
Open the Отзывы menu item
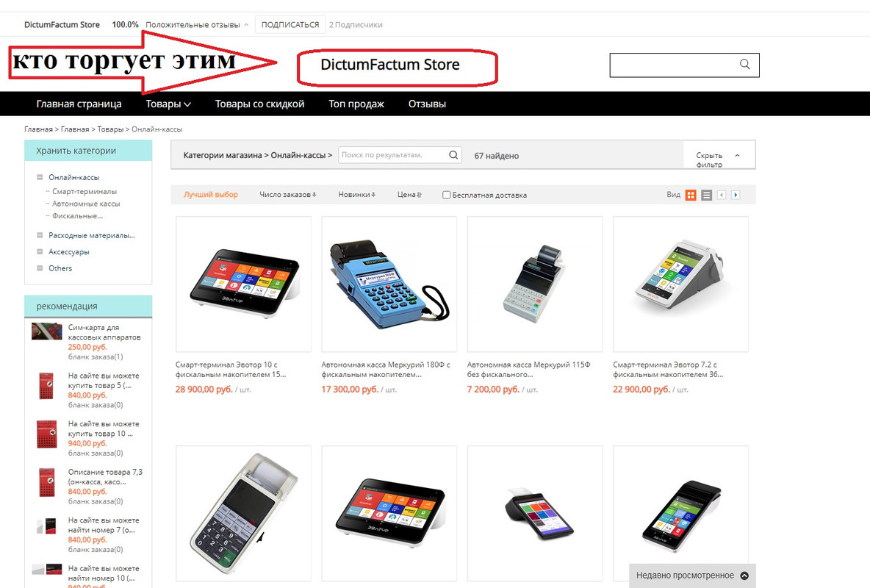point(427,104)
